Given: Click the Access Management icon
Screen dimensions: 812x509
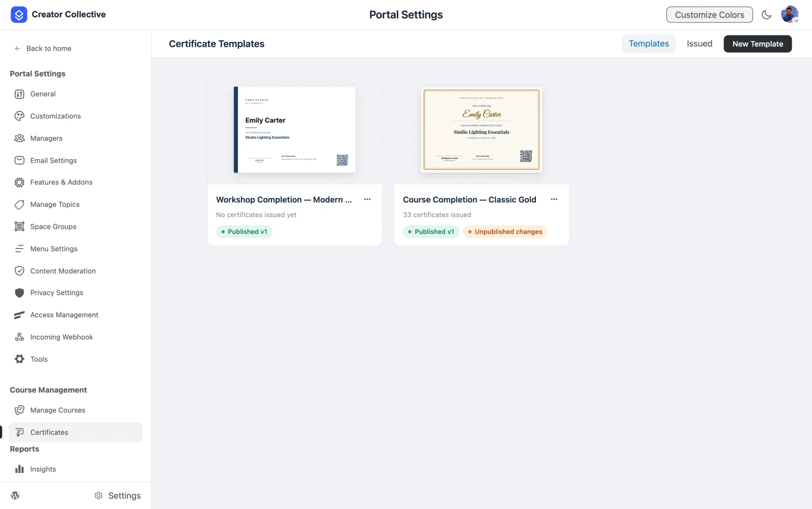Looking at the screenshot, I should point(19,315).
